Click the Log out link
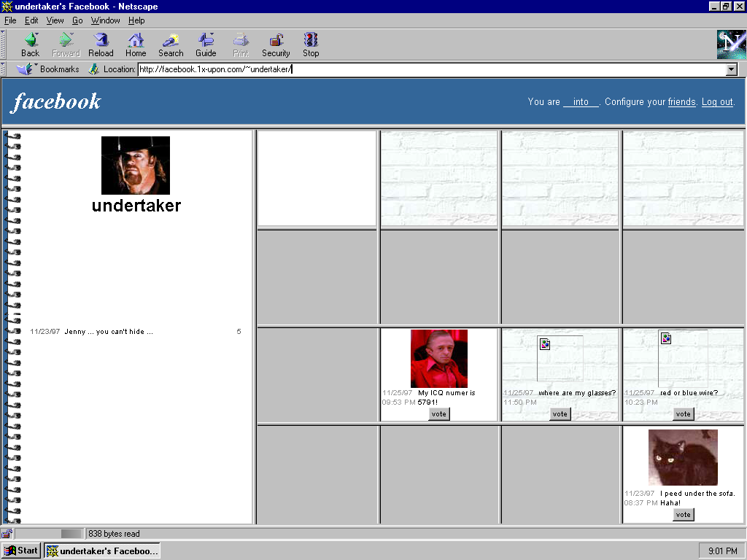This screenshot has height=560, width=747. click(x=717, y=102)
